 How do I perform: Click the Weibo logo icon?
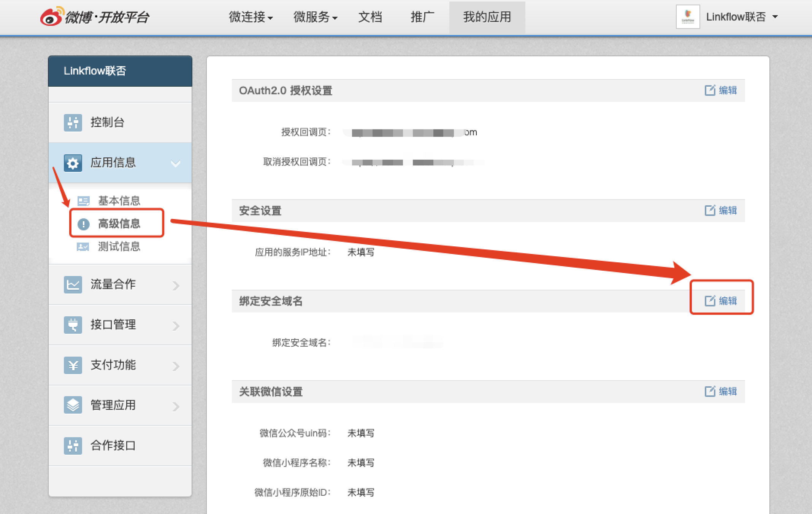point(52,17)
